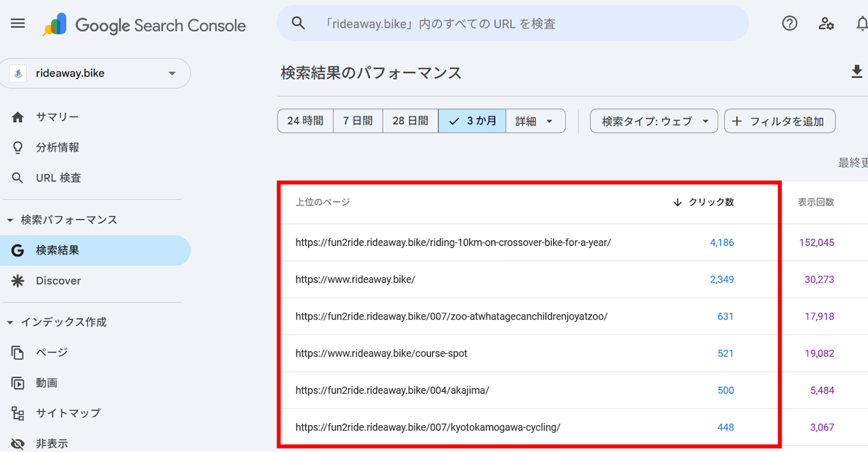
Task: Click the rideaway.bike property favicon
Action: [18, 73]
